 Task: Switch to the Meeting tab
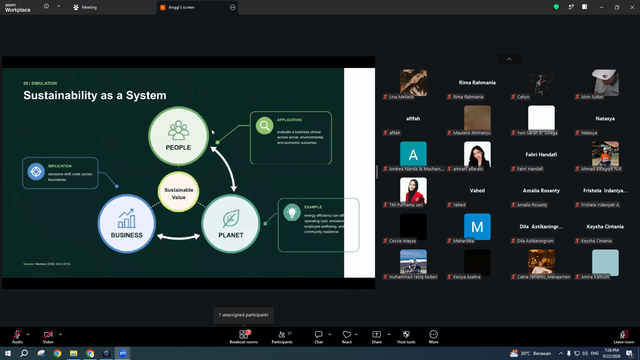tap(85, 7)
